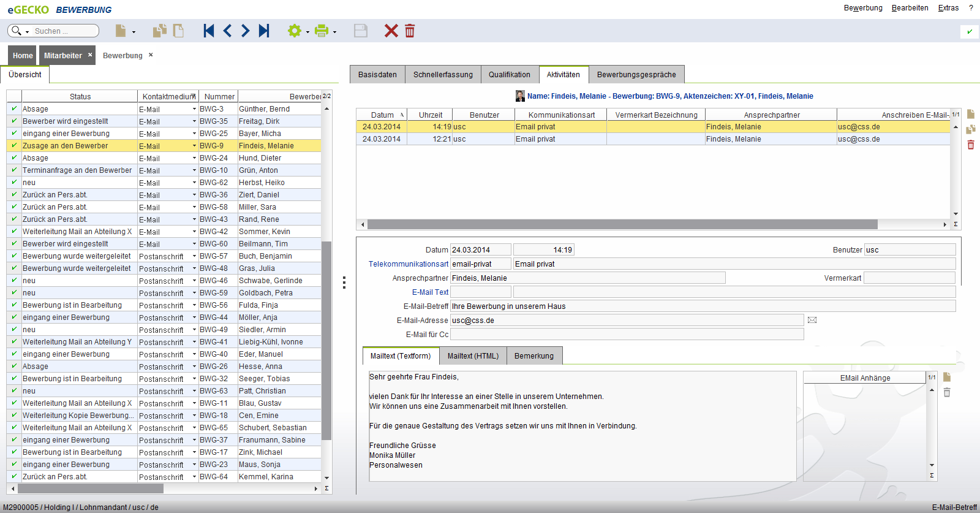Screen dimensions: 980x513
Task: Switch to the Bewerbungsgespräche tab
Action: click(x=636, y=74)
